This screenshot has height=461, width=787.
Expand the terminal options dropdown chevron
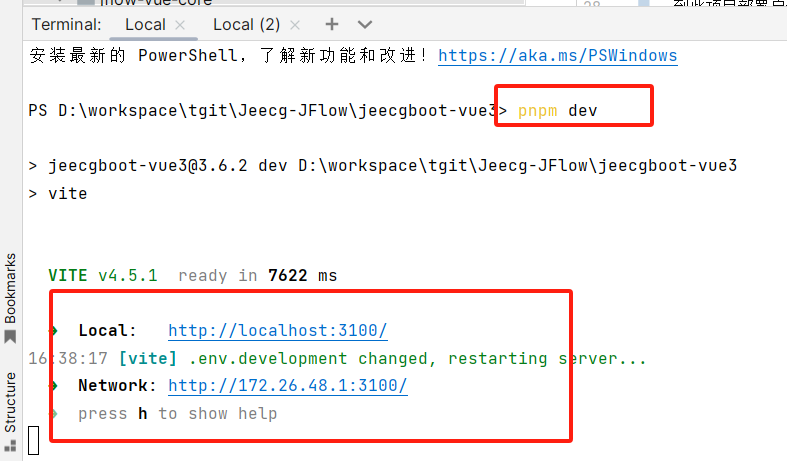pos(364,24)
